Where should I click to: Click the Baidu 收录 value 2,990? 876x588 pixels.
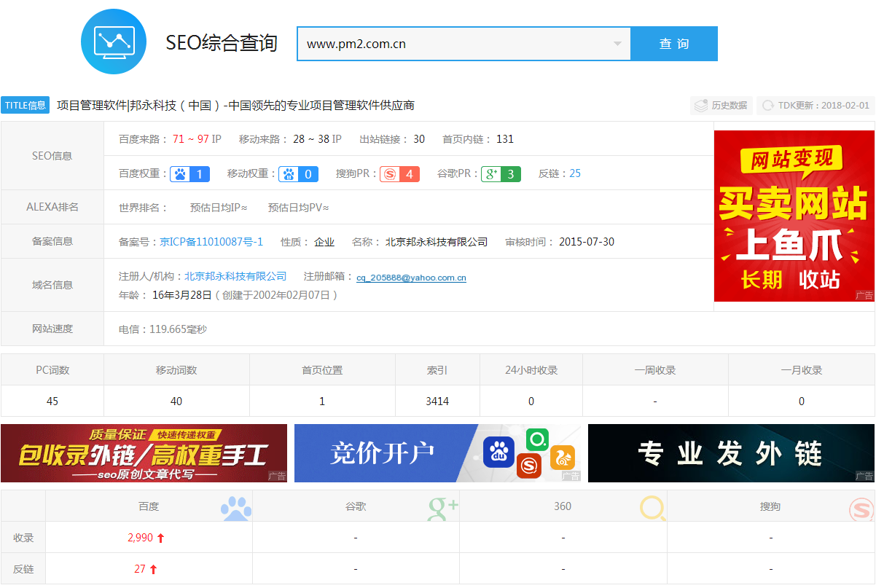[141, 538]
